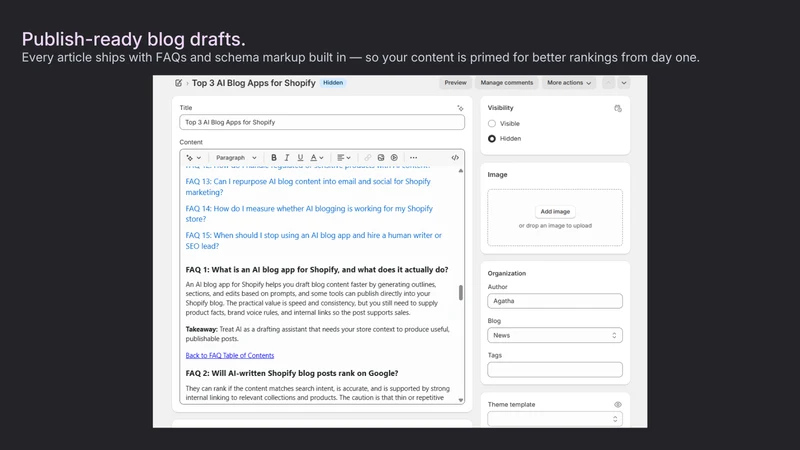The image size is (800, 450).
Task: Click the AI suggest icon beside Title
Action: [460, 108]
